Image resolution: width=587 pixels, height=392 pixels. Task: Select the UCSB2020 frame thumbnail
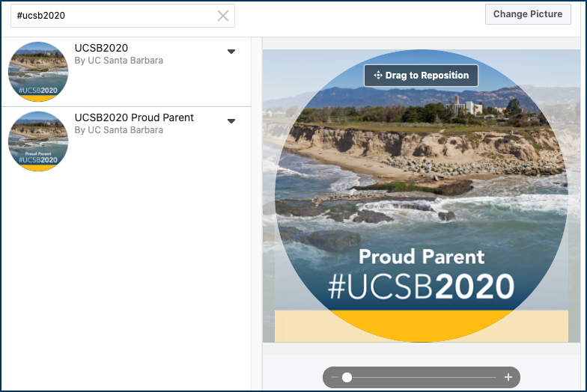pos(38,72)
